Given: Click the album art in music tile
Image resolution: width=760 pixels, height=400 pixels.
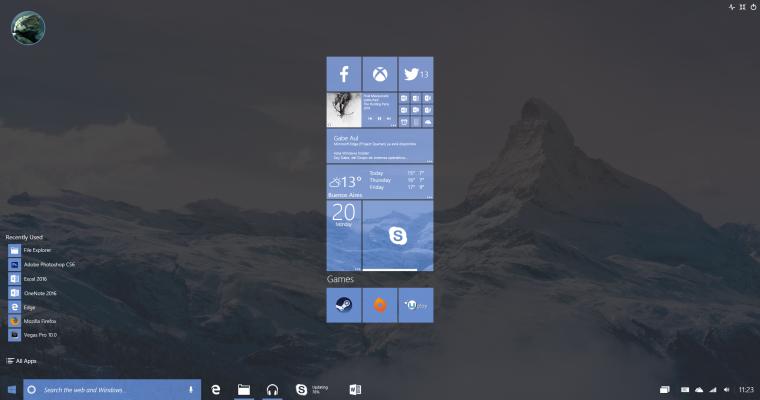Looking at the screenshot, I should click(x=344, y=110).
